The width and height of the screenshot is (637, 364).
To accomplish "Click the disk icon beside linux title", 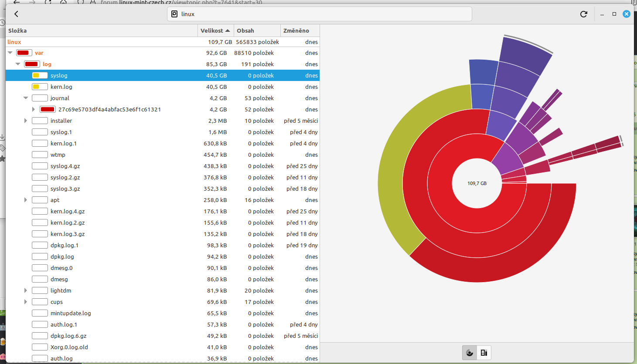I will coord(174,14).
